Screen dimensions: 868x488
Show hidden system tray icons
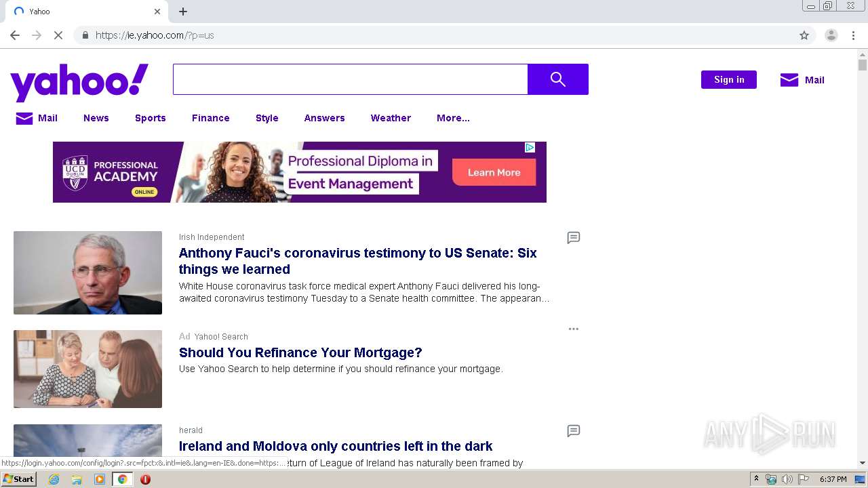(756, 479)
